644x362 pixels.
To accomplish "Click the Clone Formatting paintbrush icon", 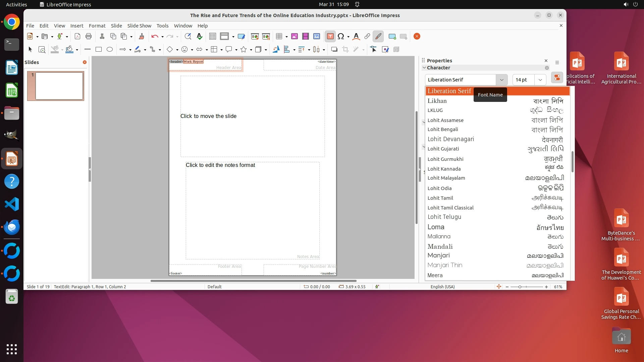I will tap(141, 37).
